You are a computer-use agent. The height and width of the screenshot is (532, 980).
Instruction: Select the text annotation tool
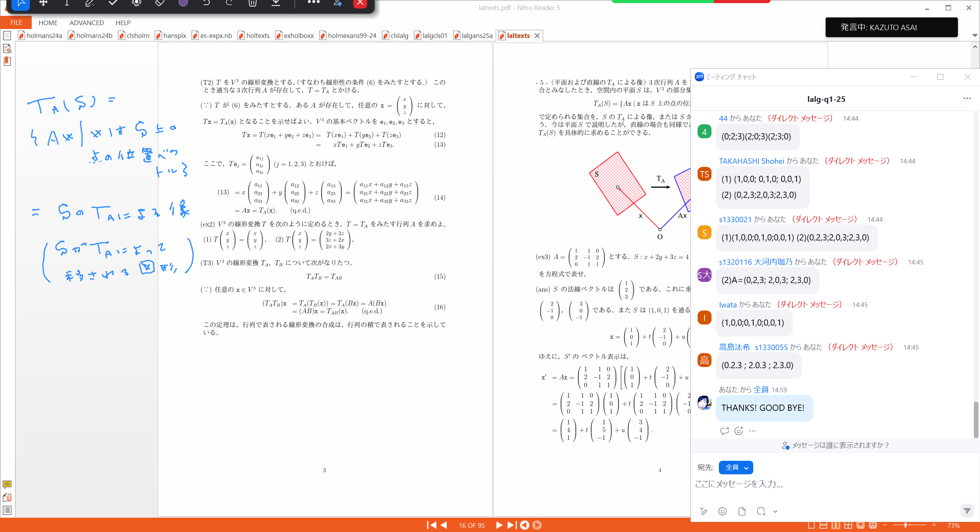67,3
